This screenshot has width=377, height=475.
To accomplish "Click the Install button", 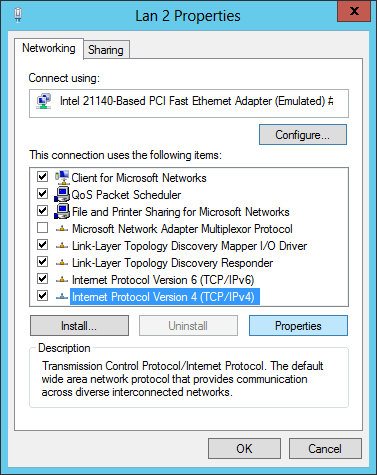I will pyautogui.click(x=79, y=326).
